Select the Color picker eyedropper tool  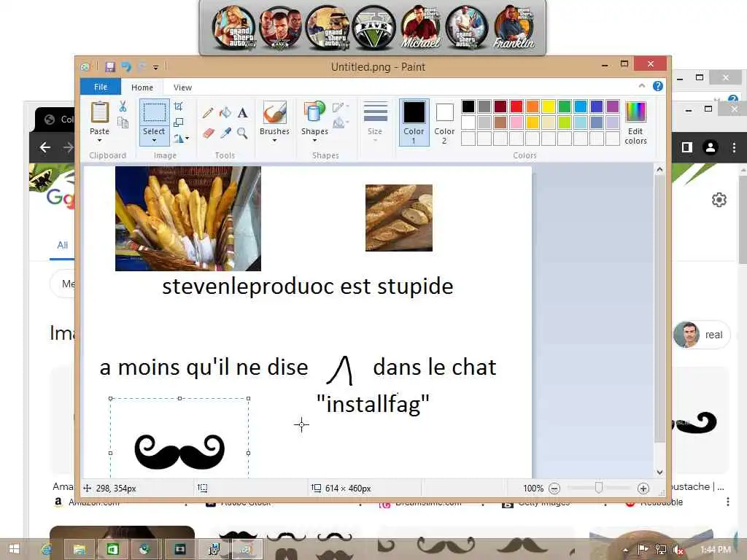pyautogui.click(x=225, y=133)
